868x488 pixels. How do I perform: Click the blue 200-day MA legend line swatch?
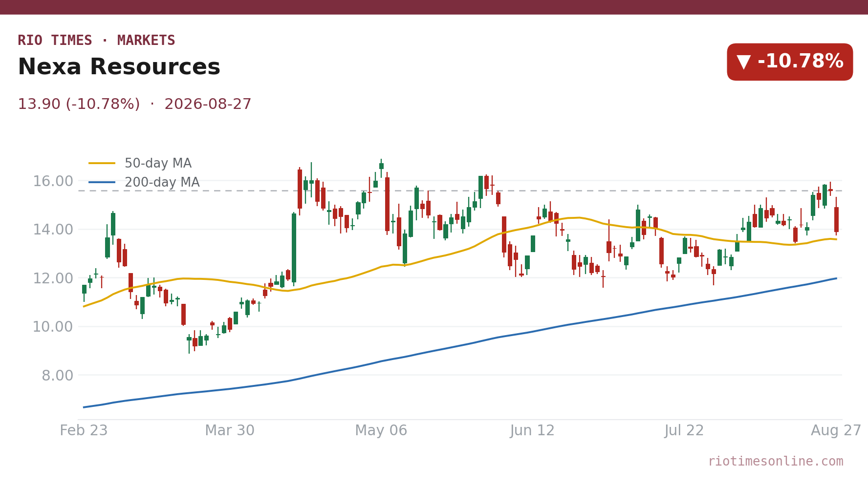pyautogui.click(x=102, y=182)
